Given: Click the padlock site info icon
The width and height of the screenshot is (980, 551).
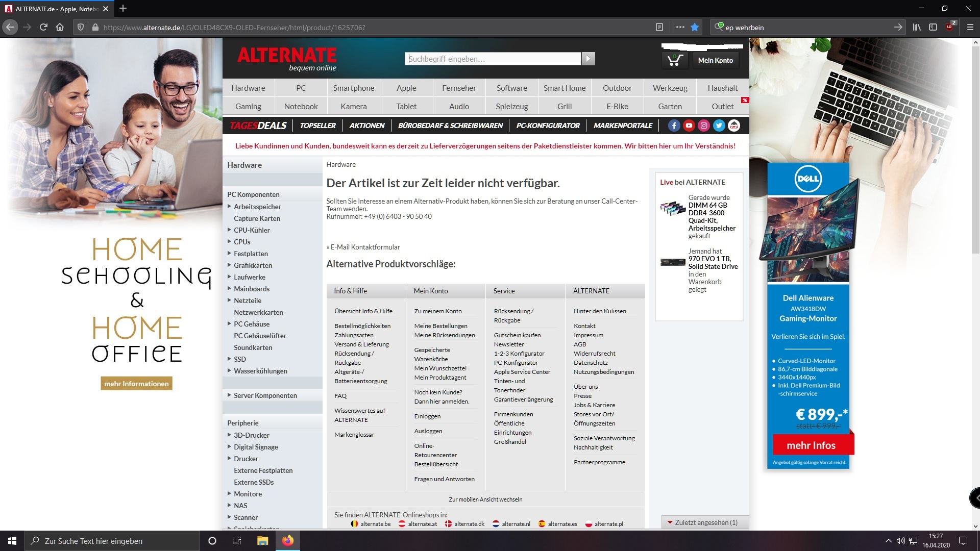Looking at the screenshot, I should 94,28.
